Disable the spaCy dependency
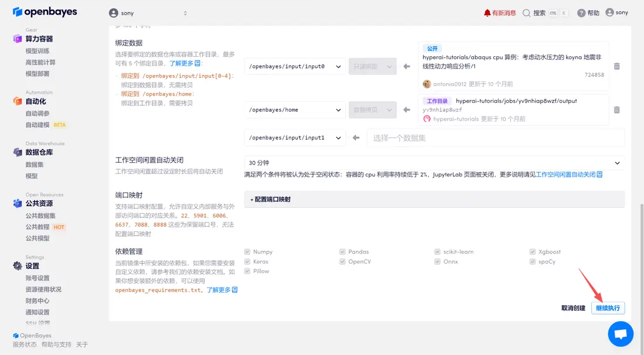The width and height of the screenshot is (644, 355). pyautogui.click(x=533, y=261)
